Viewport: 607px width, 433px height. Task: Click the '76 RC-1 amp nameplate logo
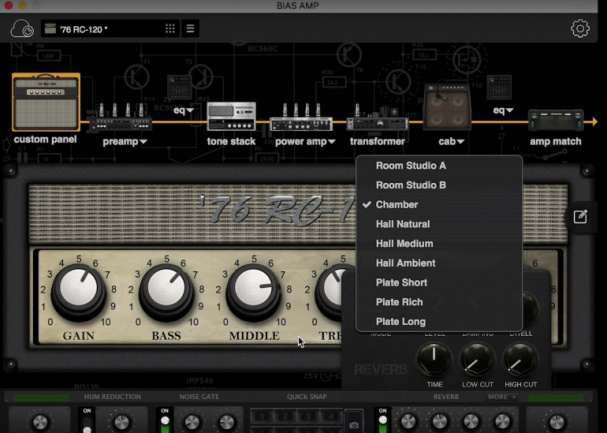pyautogui.click(x=278, y=211)
